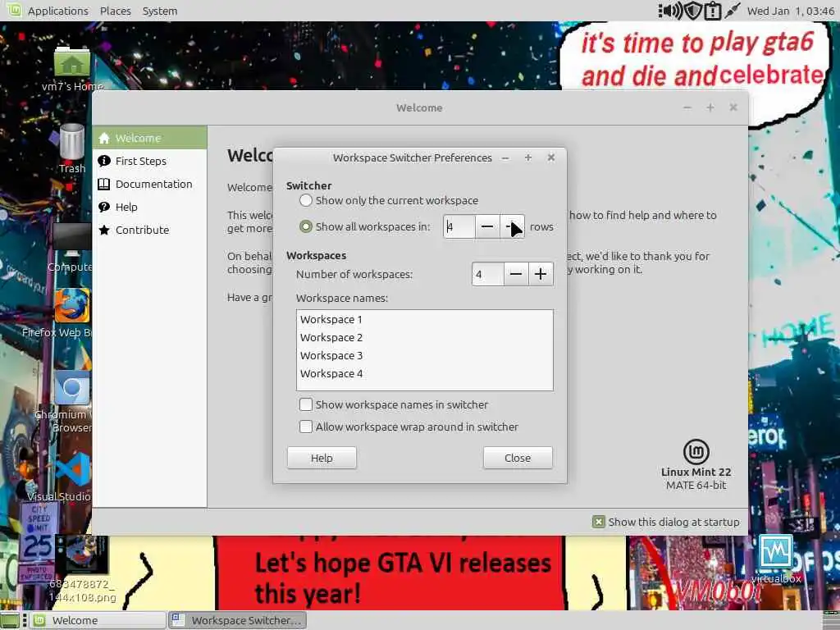Click the shield update manager tray icon

point(693,11)
